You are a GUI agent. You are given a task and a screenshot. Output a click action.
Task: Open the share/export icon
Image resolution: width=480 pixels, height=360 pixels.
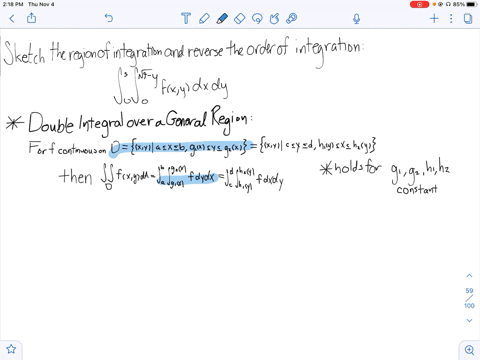tap(31, 18)
